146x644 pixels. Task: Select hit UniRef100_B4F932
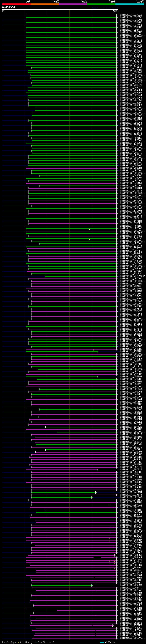click(131, 45)
